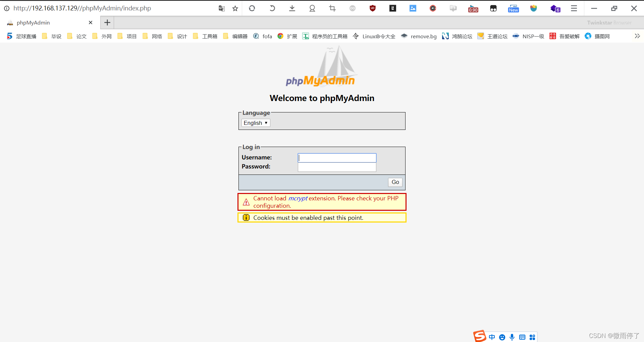Open the 扩展 bookmark
644x342 pixels.
287,36
